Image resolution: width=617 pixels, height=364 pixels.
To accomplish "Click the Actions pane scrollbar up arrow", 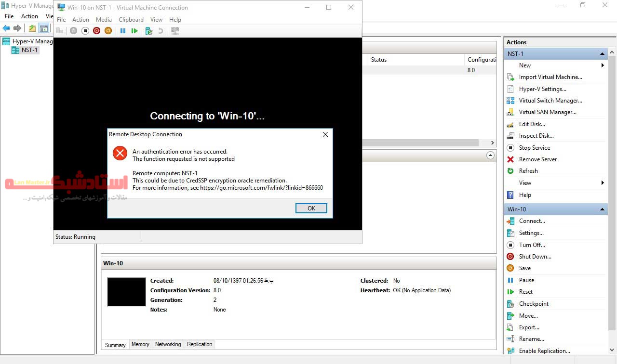I will pyautogui.click(x=612, y=52).
